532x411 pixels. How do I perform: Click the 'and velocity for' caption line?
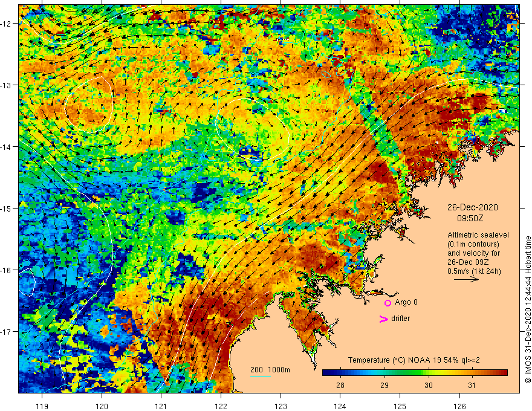click(473, 253)
